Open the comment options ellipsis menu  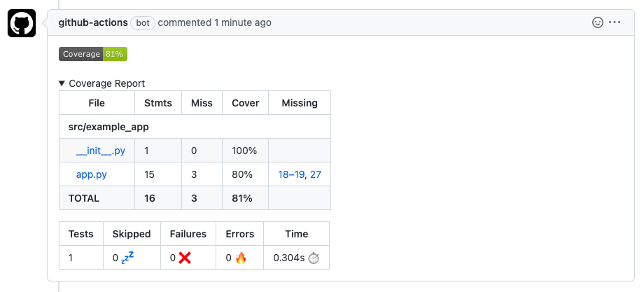[x=615, y=22]
